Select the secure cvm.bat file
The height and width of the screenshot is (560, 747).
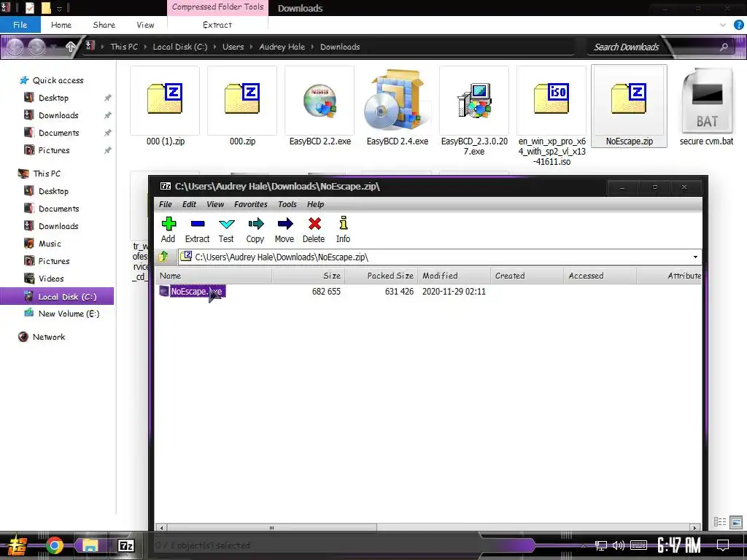point(706,106)
